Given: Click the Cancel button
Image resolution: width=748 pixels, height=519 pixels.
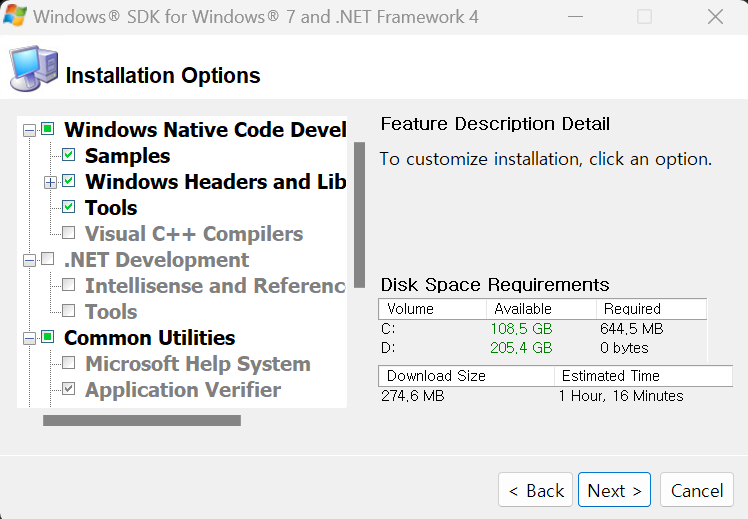Looking at the screenshot, I should pyautogui.click(x=697, y=490).
